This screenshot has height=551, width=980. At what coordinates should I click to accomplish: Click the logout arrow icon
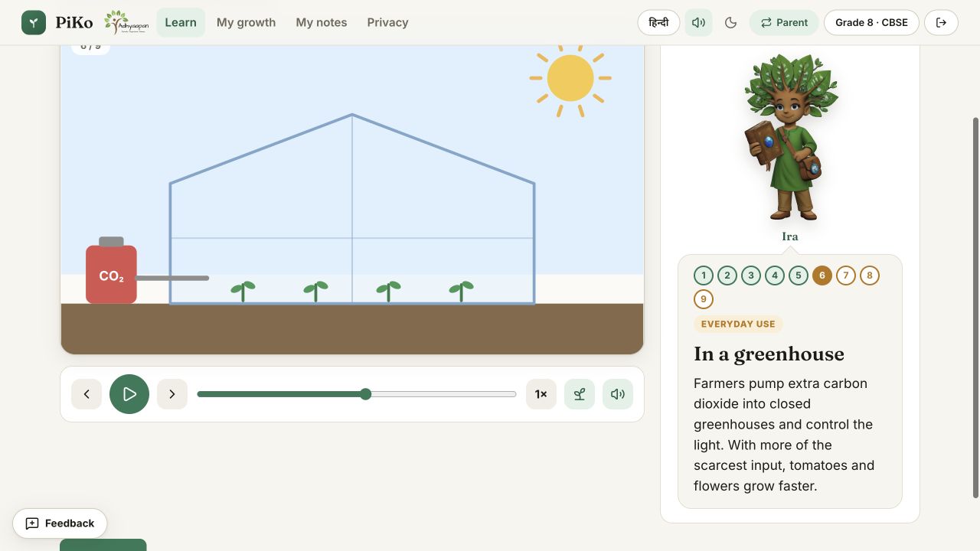(x=941, y=23)
